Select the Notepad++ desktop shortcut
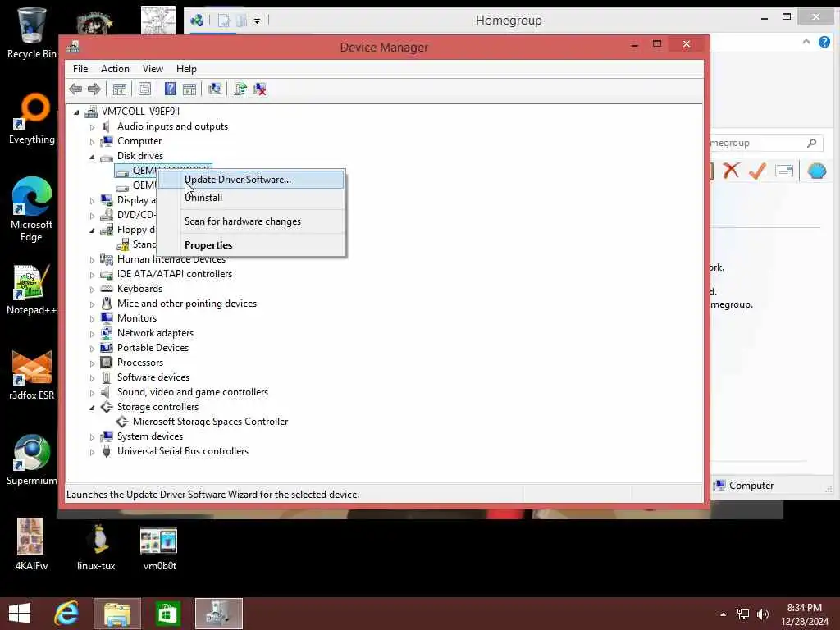This screenshot has height=630, width=840. [32, 290]
